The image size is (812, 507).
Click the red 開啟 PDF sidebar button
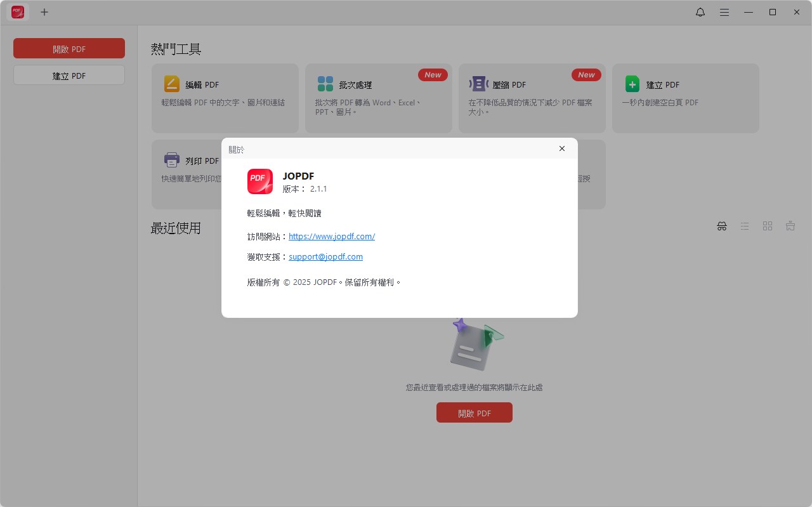[x=69, y=48]
